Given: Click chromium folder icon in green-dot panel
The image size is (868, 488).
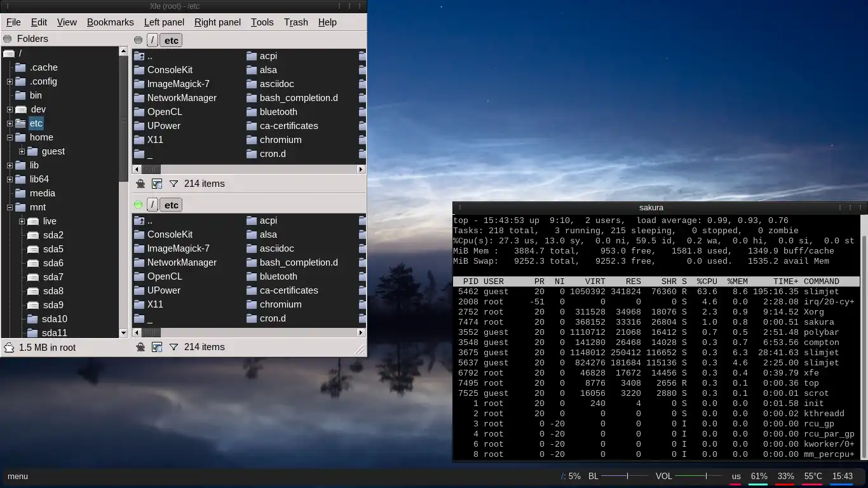Looking at the screenshot, I should 252,304.
